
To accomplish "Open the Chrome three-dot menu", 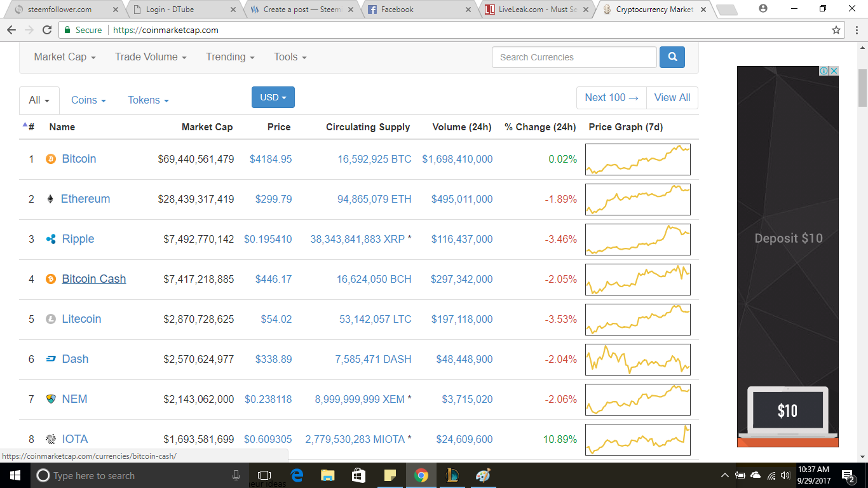I will tap(856, 30).
